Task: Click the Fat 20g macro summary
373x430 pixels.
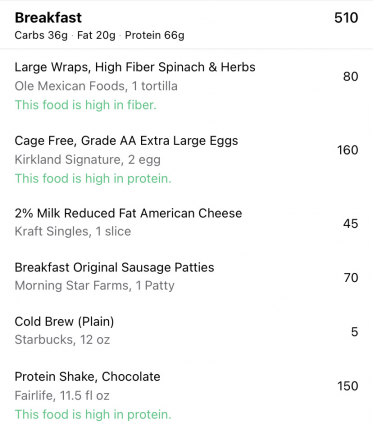Action: 96,35
